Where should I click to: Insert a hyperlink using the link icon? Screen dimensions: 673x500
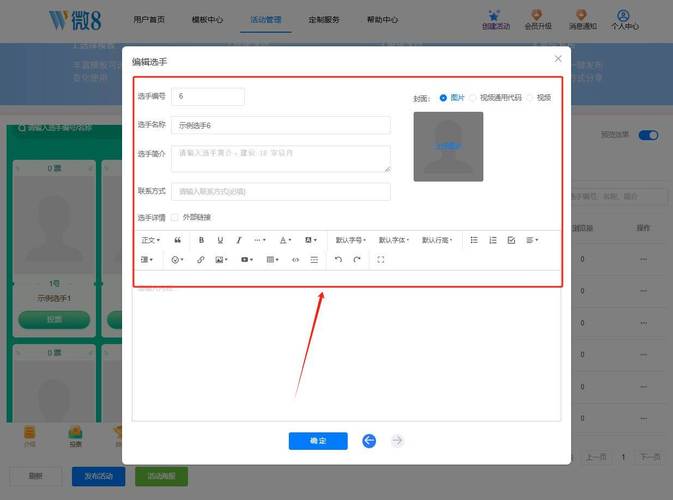(200, 260)
